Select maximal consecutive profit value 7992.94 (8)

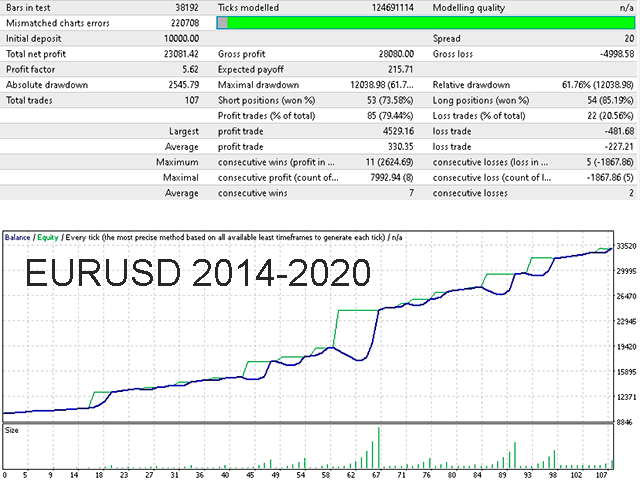tap(392, 178)
